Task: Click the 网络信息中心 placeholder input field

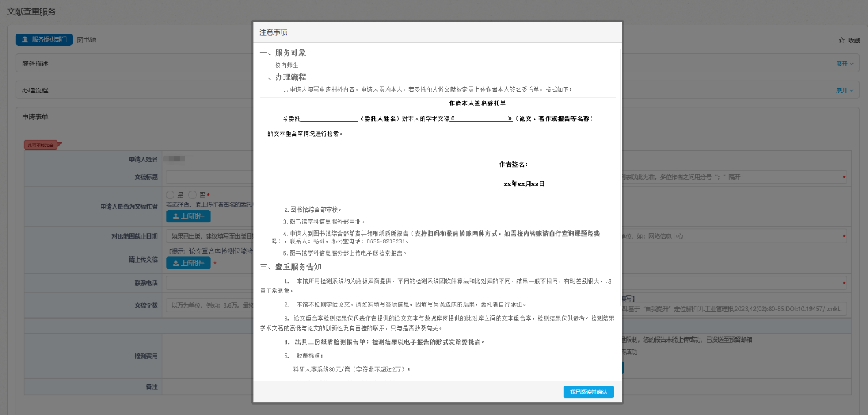Action: click(732, 237)
